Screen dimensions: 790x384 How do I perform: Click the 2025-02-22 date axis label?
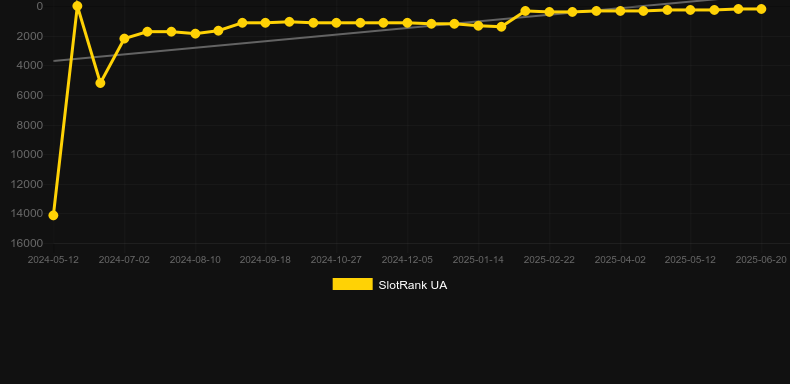coord(549,260)
